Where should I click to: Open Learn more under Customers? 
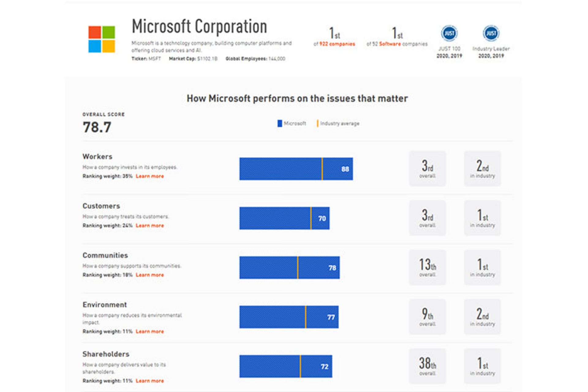[150, 226]
